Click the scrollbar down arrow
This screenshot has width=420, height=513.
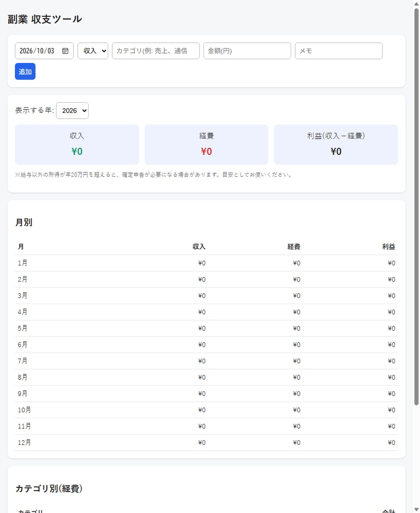pos(416,509)
